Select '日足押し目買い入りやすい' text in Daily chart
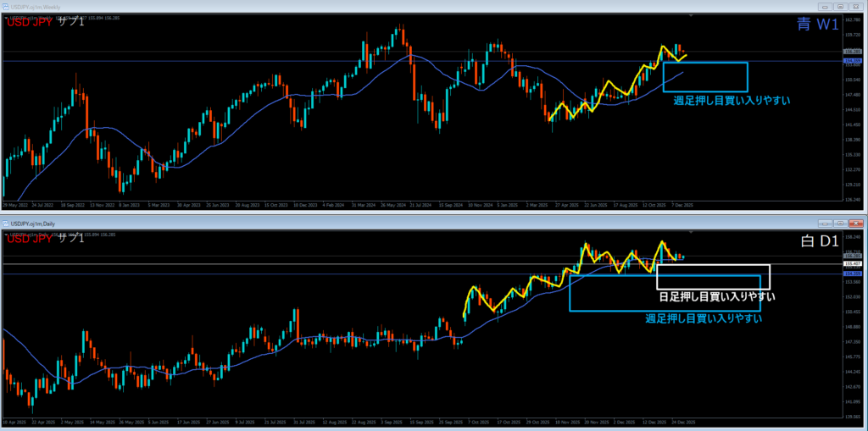 click(x=717, y=297)
